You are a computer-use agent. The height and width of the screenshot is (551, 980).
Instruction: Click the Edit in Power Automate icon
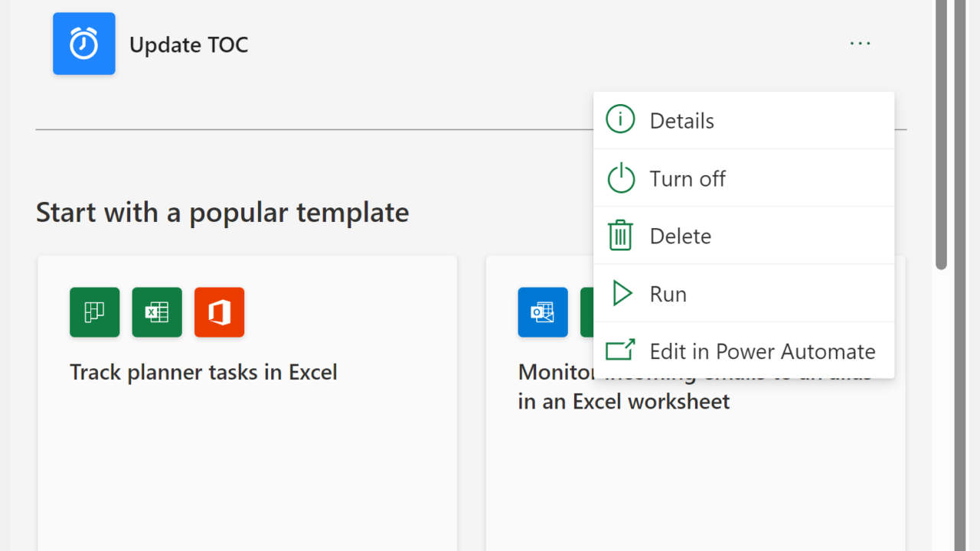620,351
